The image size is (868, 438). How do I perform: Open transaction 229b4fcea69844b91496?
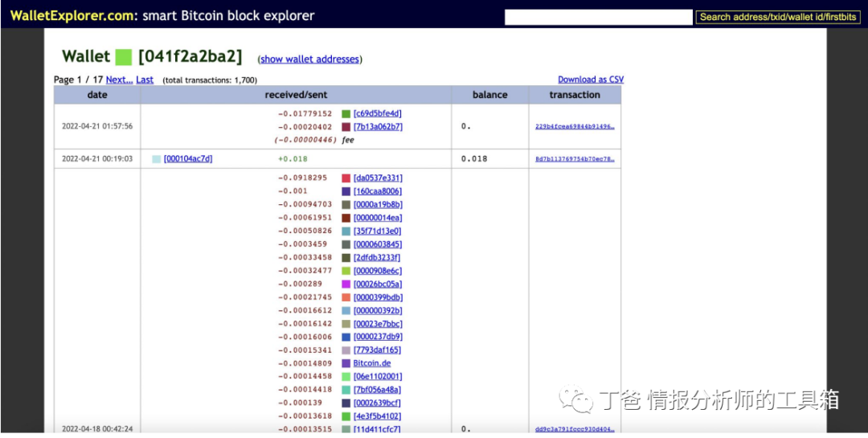coord(575,127)
